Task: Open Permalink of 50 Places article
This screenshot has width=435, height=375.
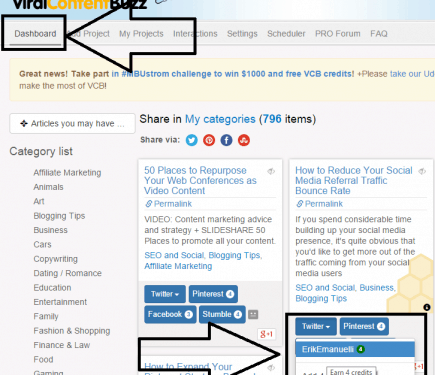Action: point(168,204)
